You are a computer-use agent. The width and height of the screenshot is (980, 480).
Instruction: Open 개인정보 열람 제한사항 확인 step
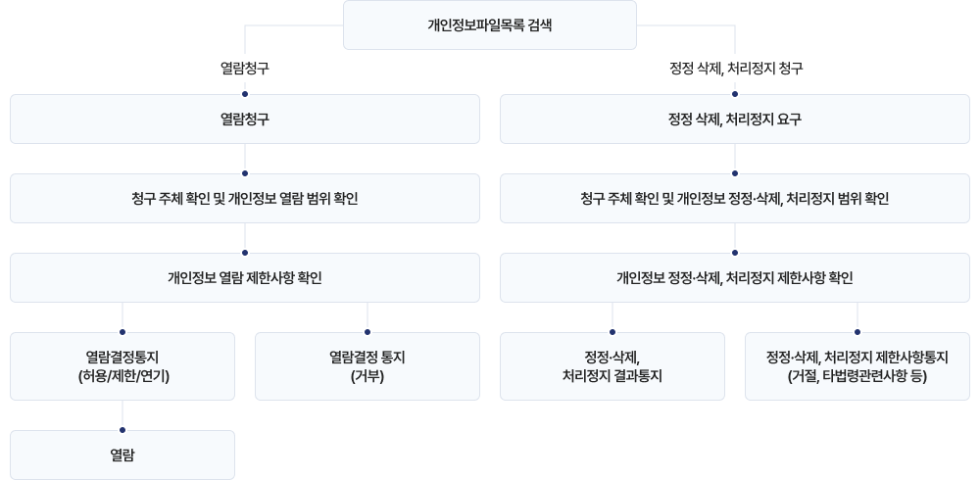tap(245, 277)
